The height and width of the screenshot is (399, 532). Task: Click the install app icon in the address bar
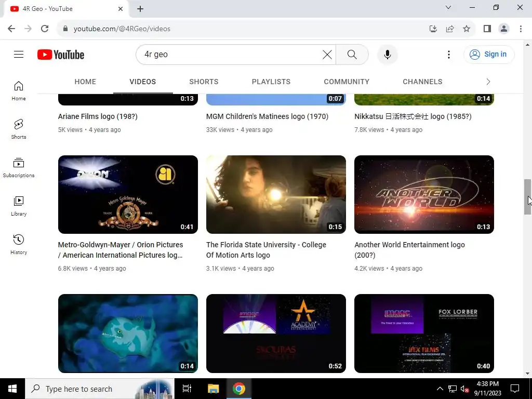point(433,29)
